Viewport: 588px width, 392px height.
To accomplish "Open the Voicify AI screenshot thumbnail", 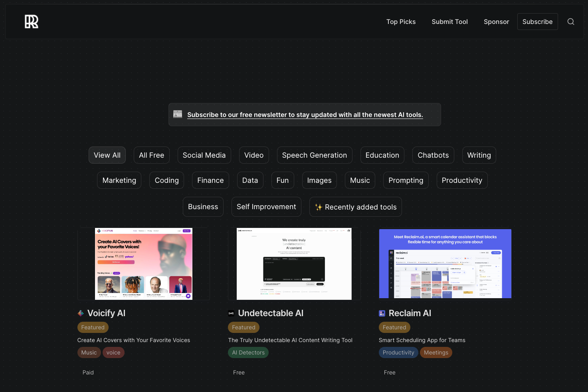I will coord(144,264).
